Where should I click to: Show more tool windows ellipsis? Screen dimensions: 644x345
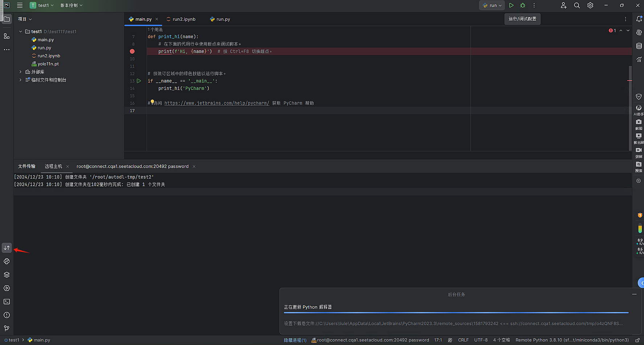coord(7,49)
